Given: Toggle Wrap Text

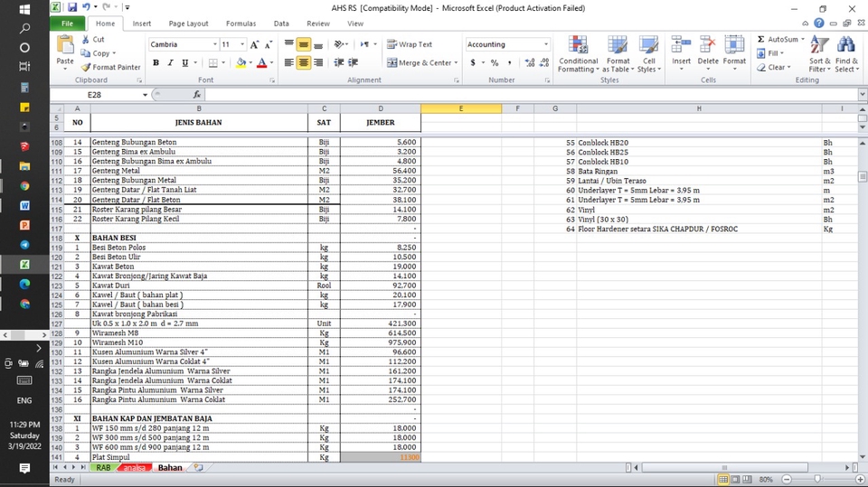Looking at the screenshot, I should click(410, 44).
